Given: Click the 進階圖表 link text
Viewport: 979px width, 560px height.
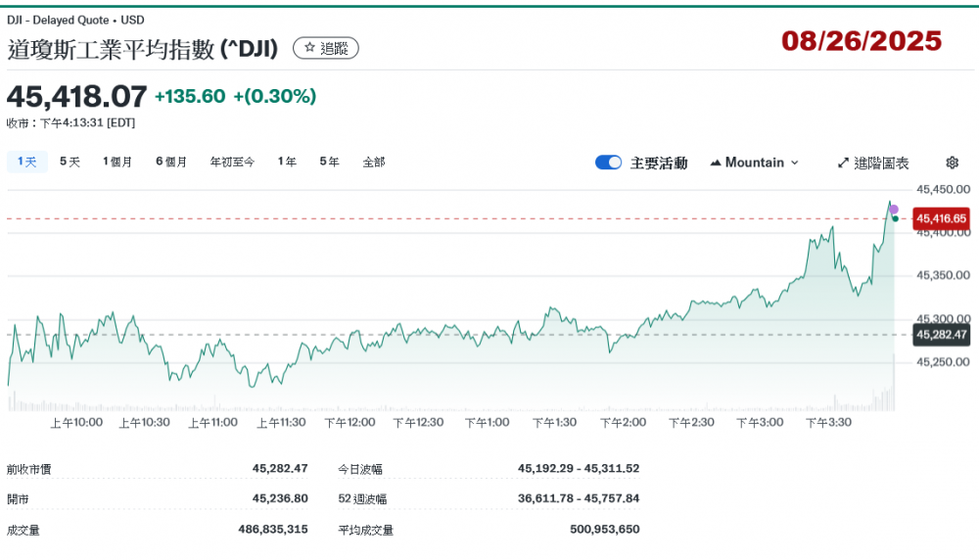Looking at the screenshot, I should [881, 163].
